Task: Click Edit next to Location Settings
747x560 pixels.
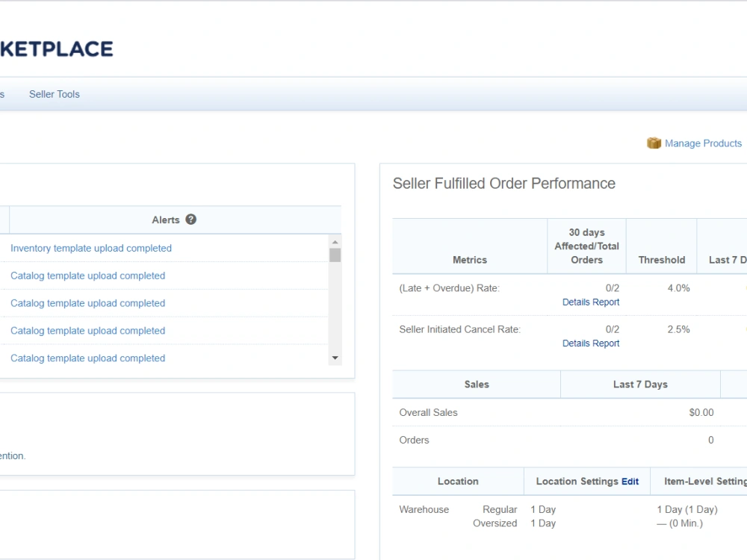Action: click(x=630, y=482)
